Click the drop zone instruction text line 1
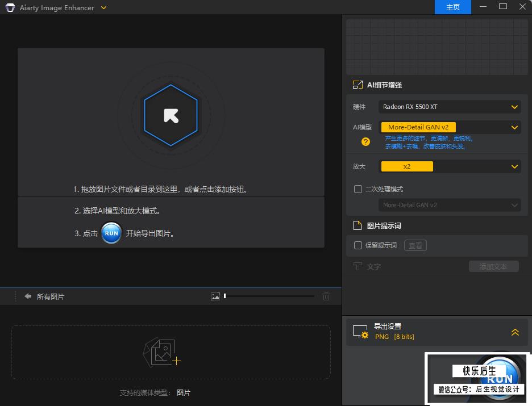Screen dimensions: 532x406 [x=161, y=189]
